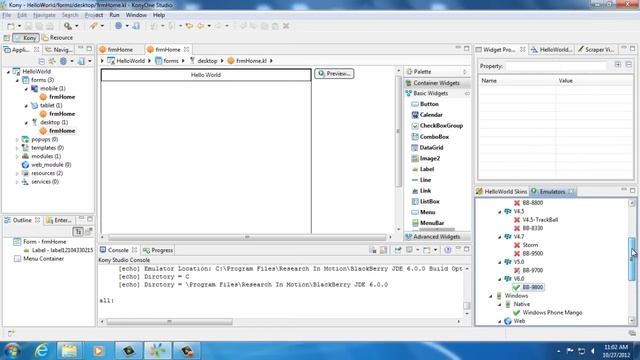Click the help icon in Console toolbar

point(448,250)
